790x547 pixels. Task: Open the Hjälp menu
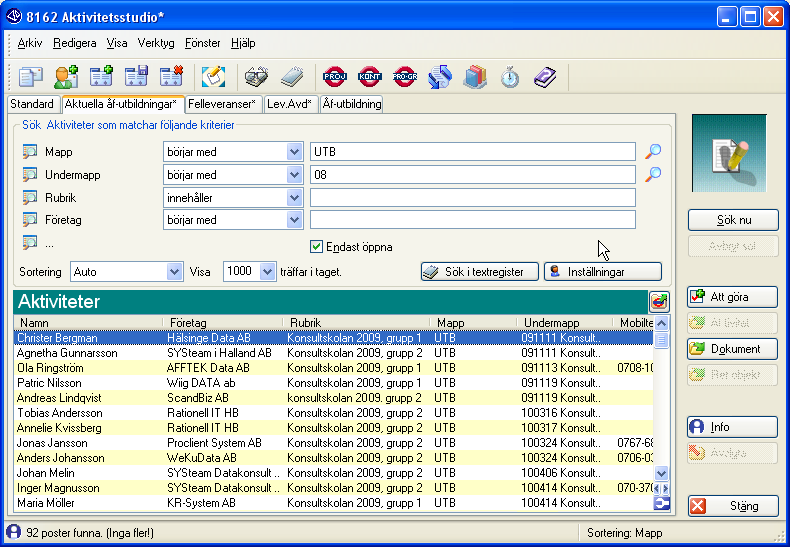(x=243, y=43)
